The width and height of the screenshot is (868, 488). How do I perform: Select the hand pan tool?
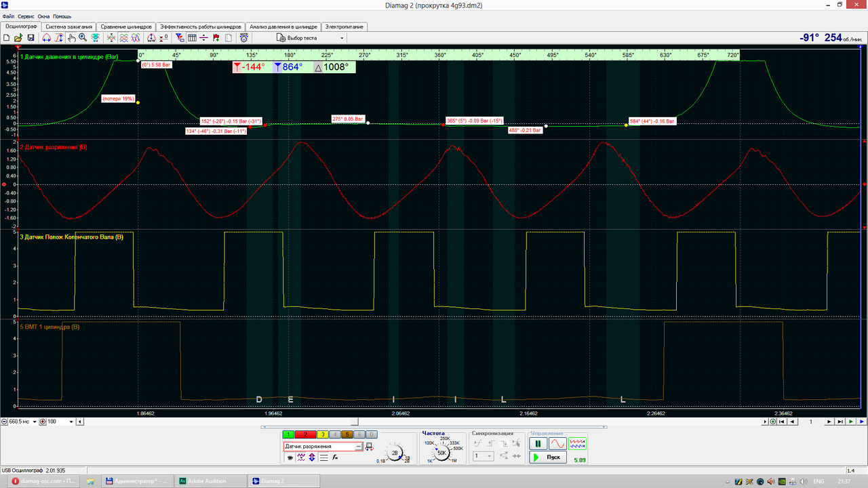(x=71, y=38)
